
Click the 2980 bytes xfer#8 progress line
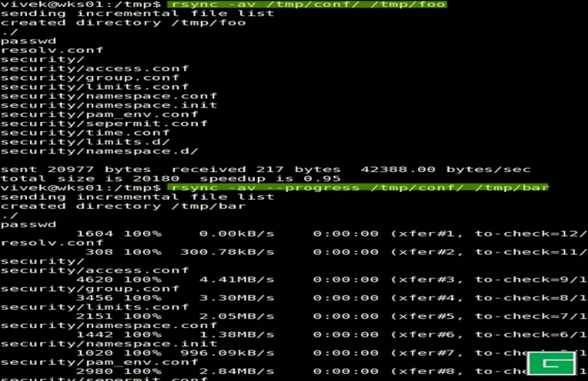pyautogui.click(x=332, y=372)
